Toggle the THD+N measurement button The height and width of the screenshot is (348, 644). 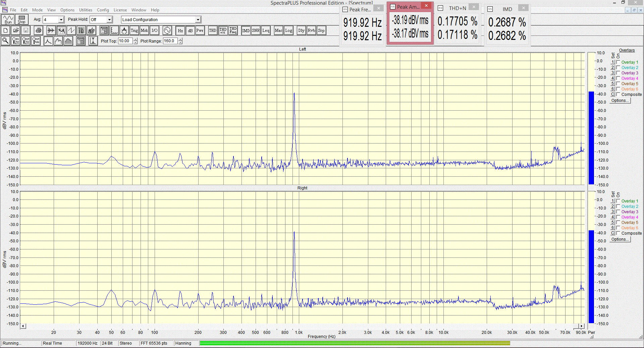pyautogui.click(x=223, y=31)
